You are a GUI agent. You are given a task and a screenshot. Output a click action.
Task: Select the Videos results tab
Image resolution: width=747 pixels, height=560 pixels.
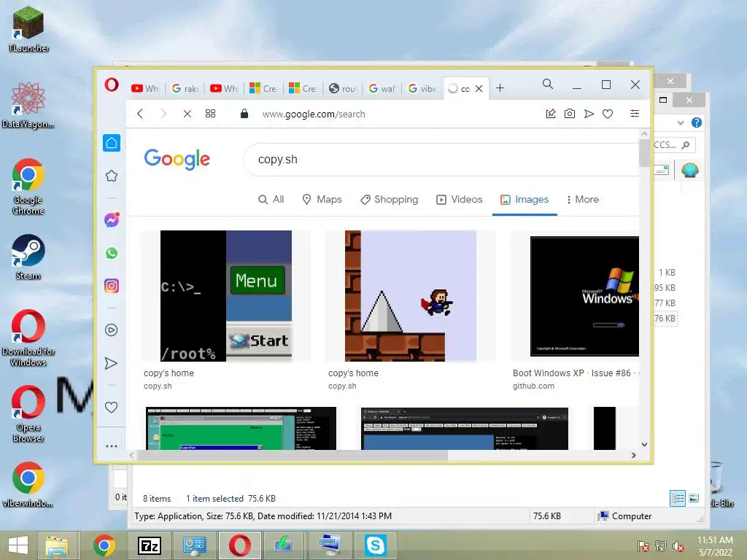point(460,200)
